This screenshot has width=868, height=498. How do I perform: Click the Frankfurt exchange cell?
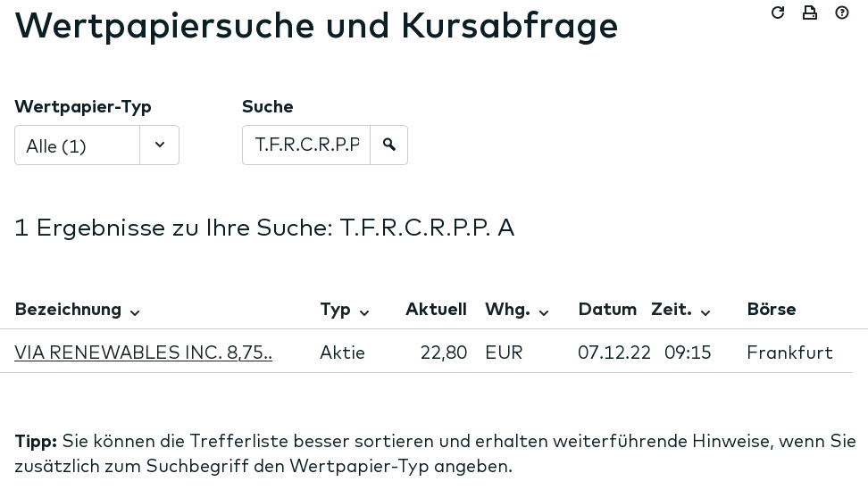click(x=789, y=353)
